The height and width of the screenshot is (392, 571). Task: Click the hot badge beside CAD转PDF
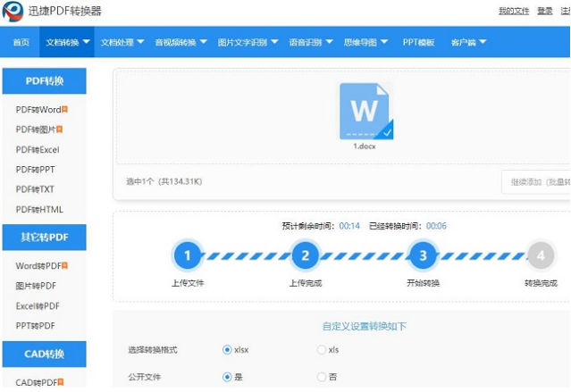61,382
